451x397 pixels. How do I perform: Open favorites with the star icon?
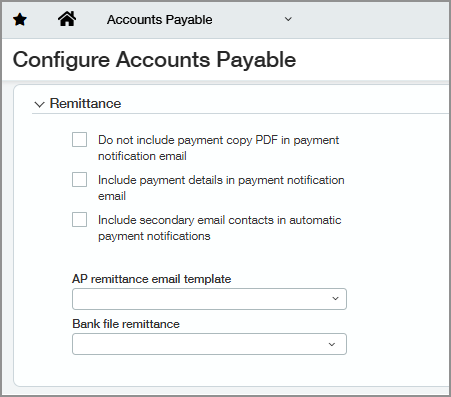(20, 20)
